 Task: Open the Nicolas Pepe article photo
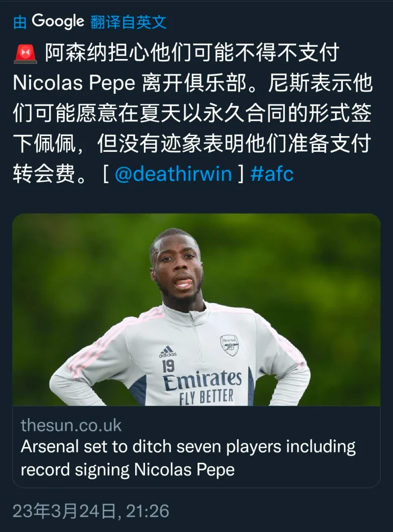pyautogui.click(x=196, y=309)
